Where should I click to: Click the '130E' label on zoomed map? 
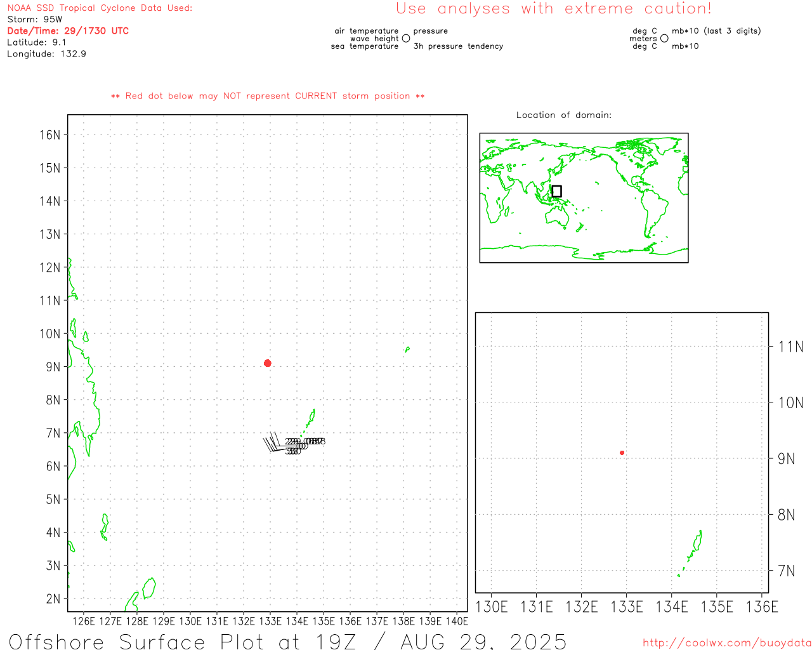pyautogui.click(x=492, y=607)
